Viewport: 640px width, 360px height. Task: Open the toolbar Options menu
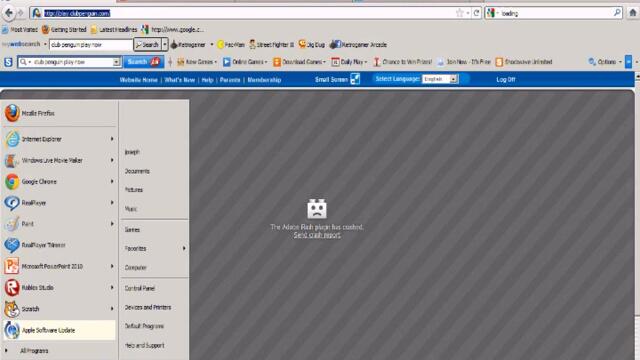[x=605, y=62]
